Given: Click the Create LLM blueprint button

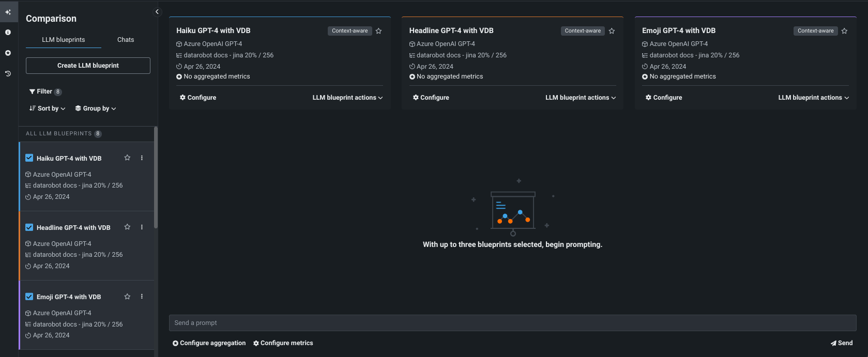Looking at the screenshot, I should coord(88,66).
